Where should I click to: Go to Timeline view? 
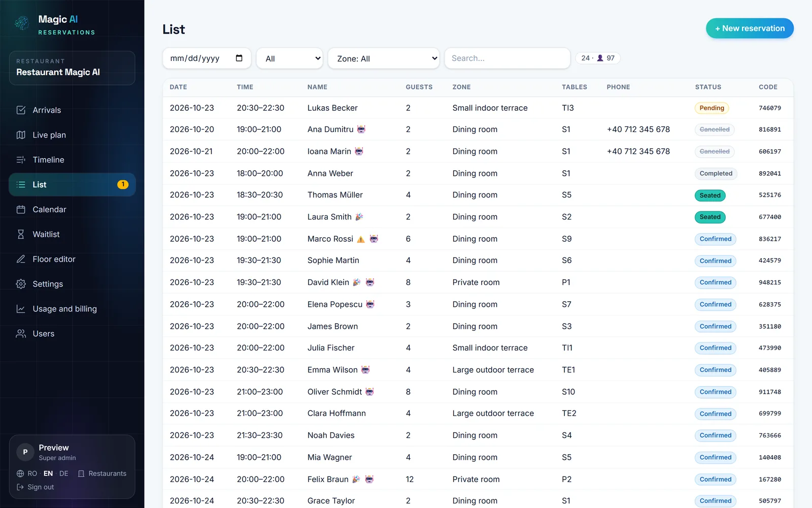(x=72, y=160)
